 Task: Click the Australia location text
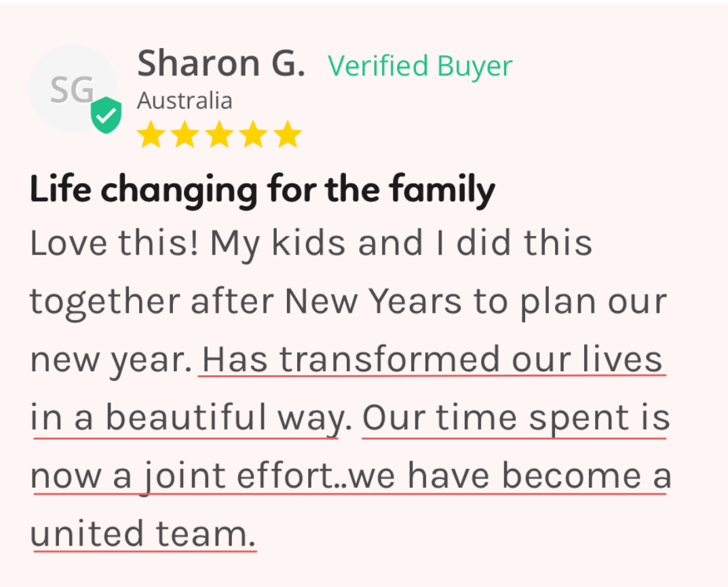coord(185,101)
